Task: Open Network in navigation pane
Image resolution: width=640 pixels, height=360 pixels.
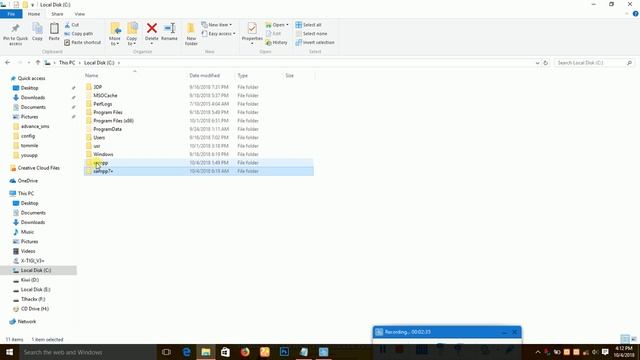Action: [27, 322]
